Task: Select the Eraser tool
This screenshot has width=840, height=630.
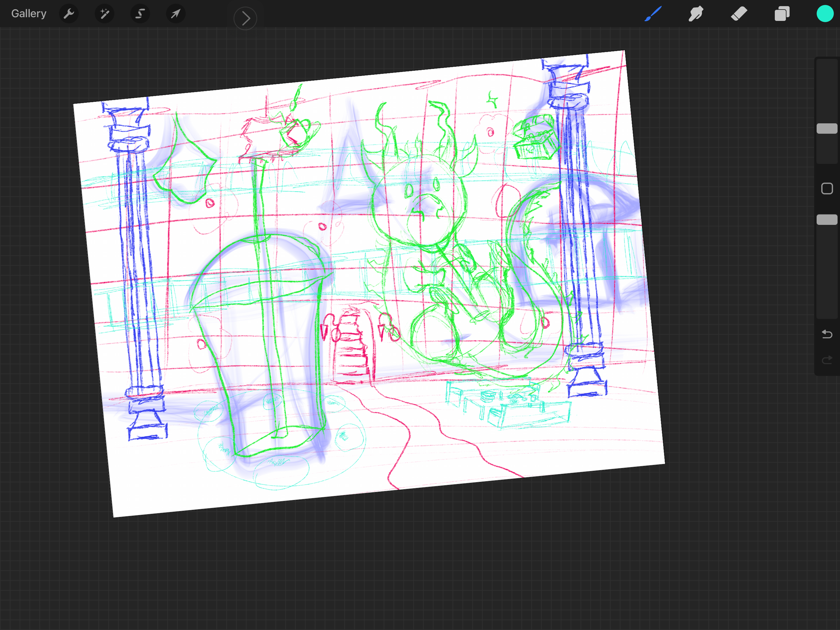Action: coord(739,14)
